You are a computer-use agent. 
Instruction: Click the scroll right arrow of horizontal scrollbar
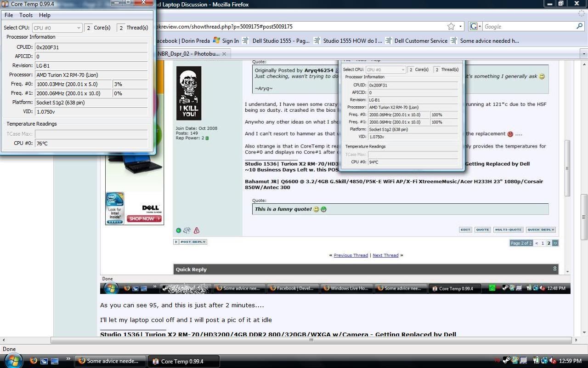[577, 340]
